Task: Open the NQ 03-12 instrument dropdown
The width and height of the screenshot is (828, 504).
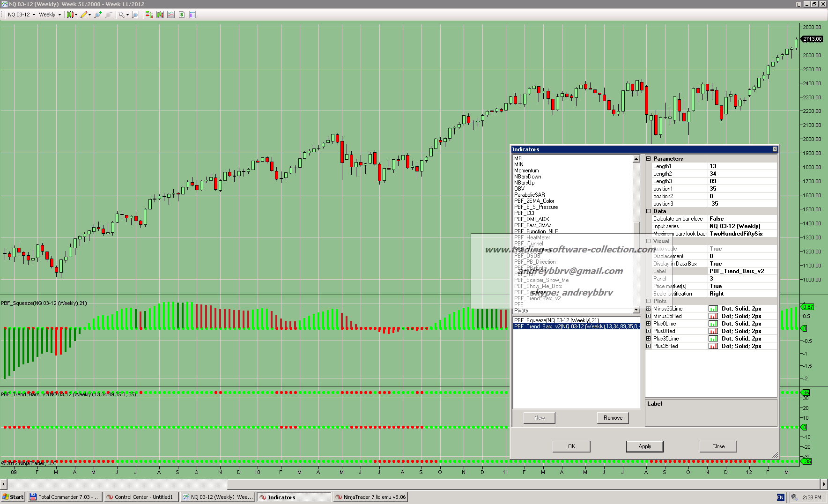Action: coord(21,15)
